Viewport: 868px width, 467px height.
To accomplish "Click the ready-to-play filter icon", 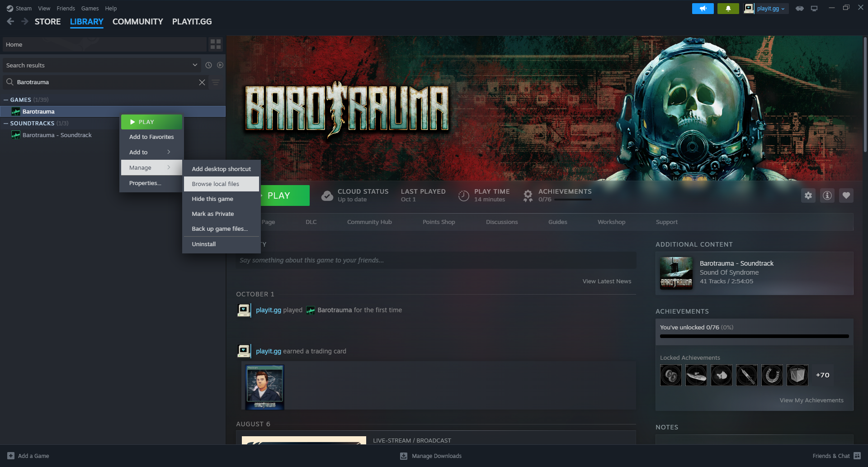I will [220, 65].
